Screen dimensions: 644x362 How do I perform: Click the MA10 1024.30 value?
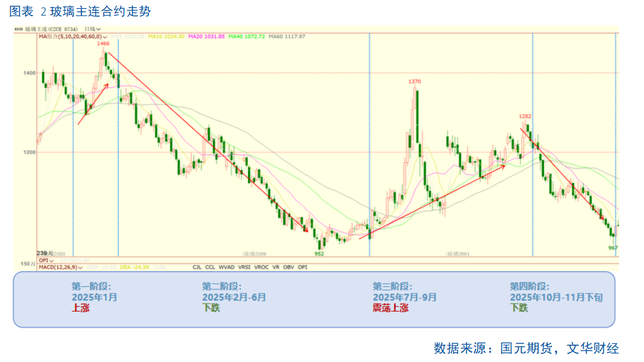click(167, 37)
